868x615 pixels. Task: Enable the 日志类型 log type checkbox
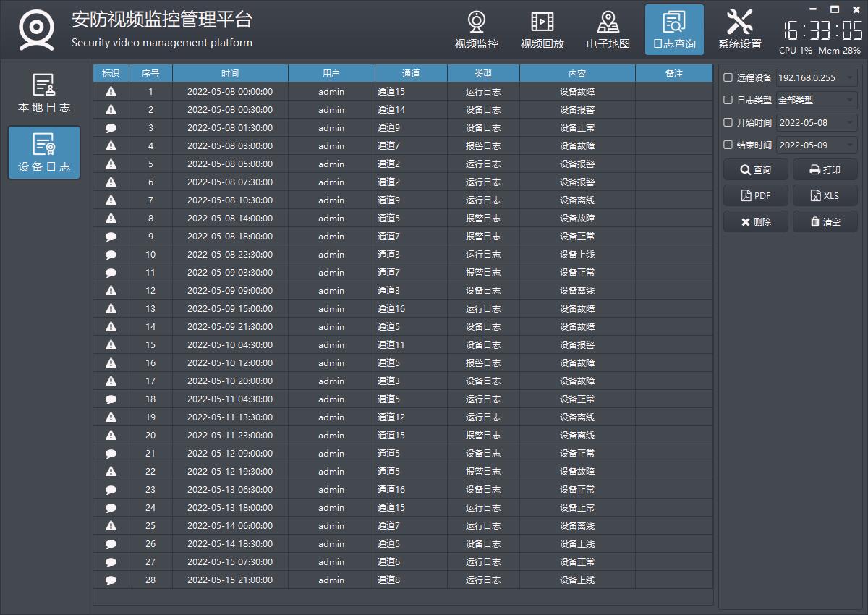[728, 100]
